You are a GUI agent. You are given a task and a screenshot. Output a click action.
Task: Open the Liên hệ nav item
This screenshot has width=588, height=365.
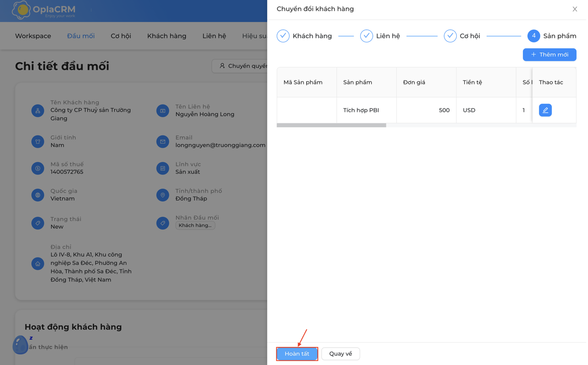tap(215, 36)
